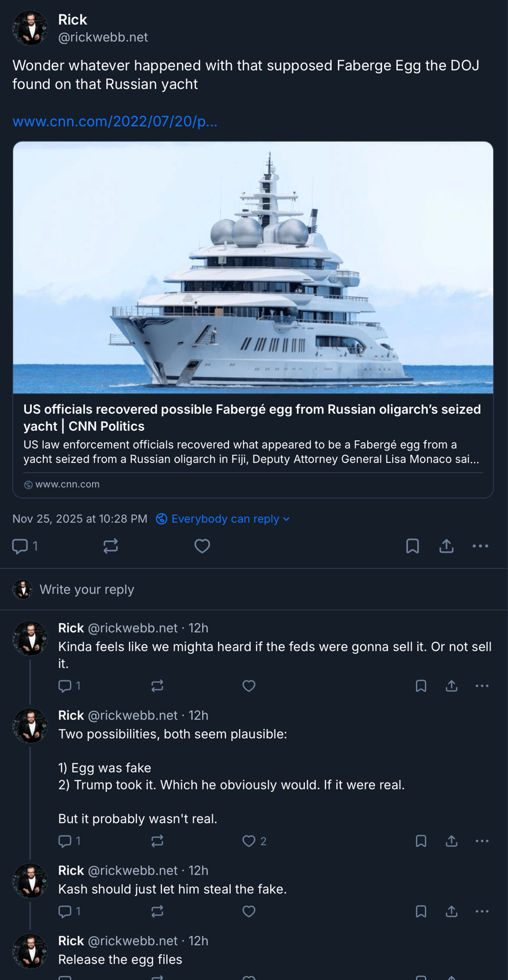Share the main post

pos(447,546)
